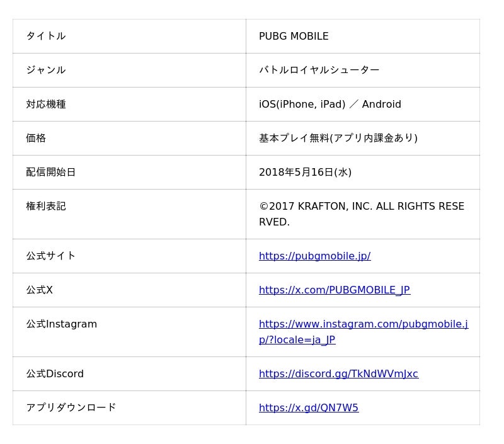Click the 基本プレイ無料 price text
Screen dimensions: 504x444
click(338, 138)
